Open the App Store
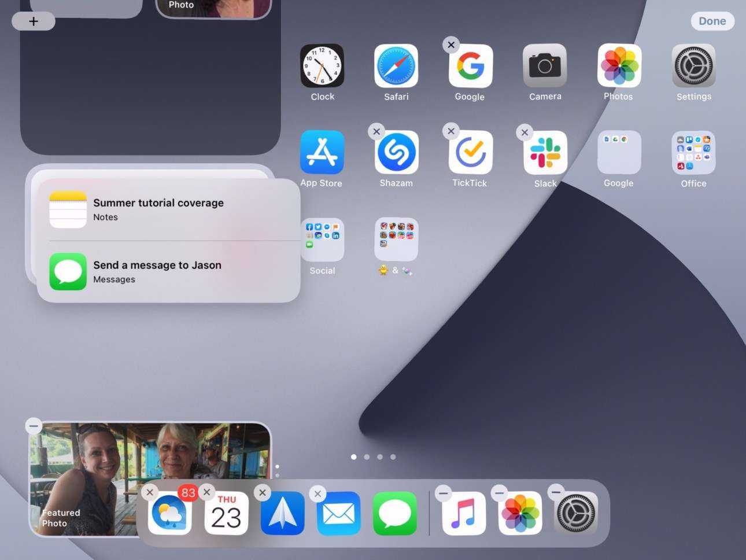 [x=322, y=153]
